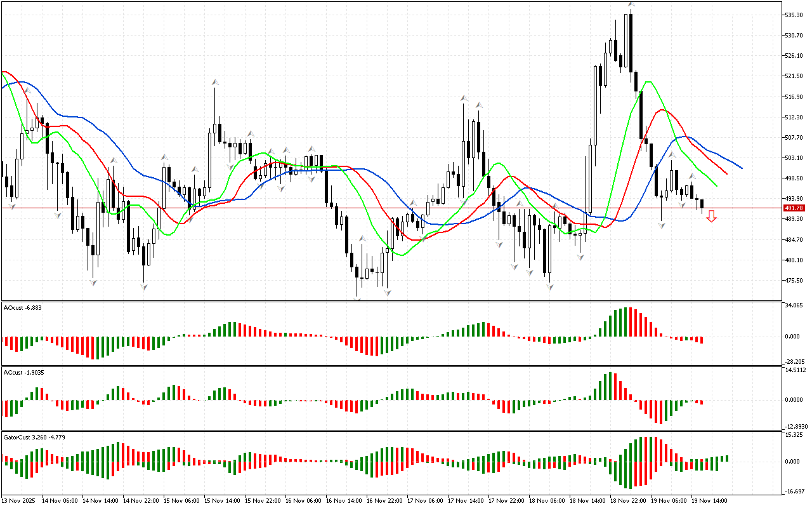
Task: Click the red down arrow signal
Action: coord(712,217)
